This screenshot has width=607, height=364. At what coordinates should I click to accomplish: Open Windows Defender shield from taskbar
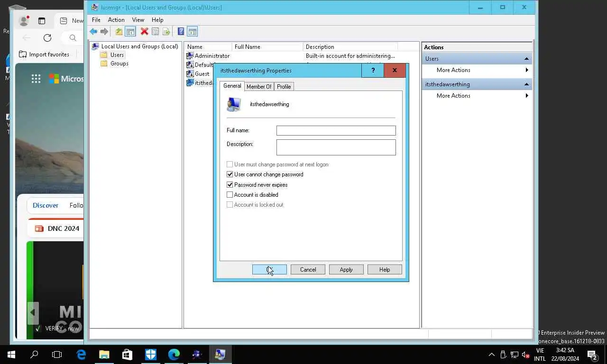(x=150, y=355)
